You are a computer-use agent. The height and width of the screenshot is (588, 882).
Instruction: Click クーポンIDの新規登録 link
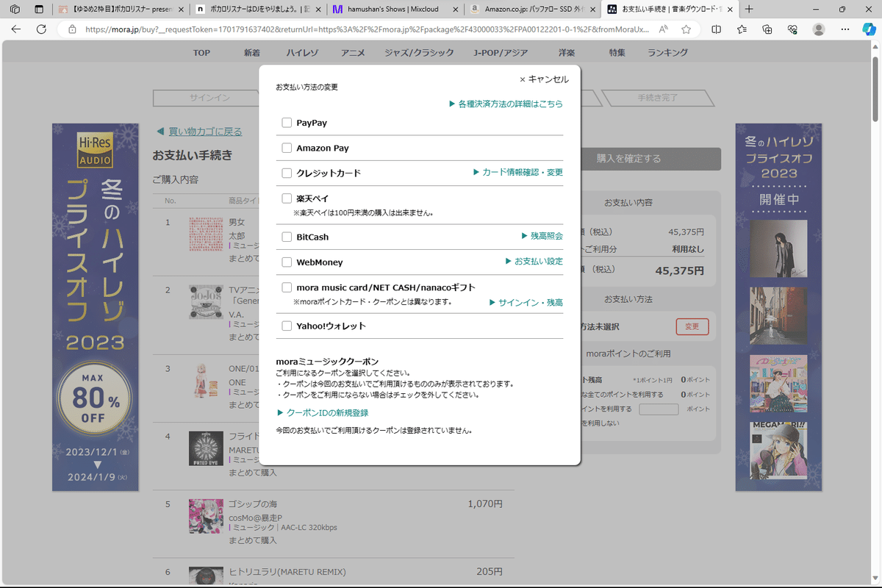point(323,414)
